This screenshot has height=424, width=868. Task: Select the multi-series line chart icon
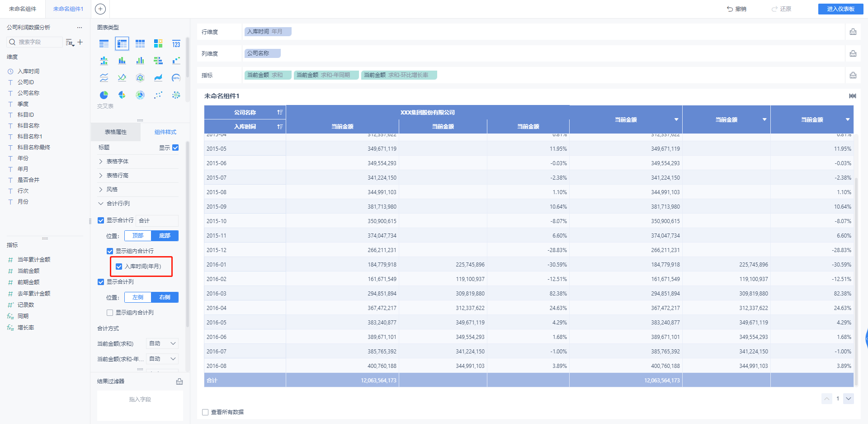click(x=122, y=78)
